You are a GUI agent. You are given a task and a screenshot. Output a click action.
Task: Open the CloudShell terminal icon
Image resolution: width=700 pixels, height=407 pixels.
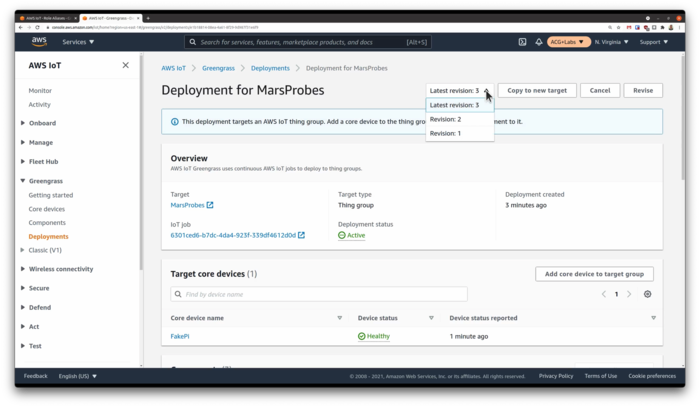(x=522, y=42)
